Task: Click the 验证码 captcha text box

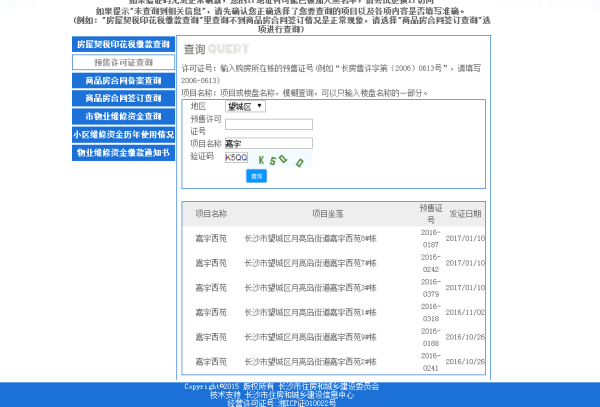Action: pos(236,157)
